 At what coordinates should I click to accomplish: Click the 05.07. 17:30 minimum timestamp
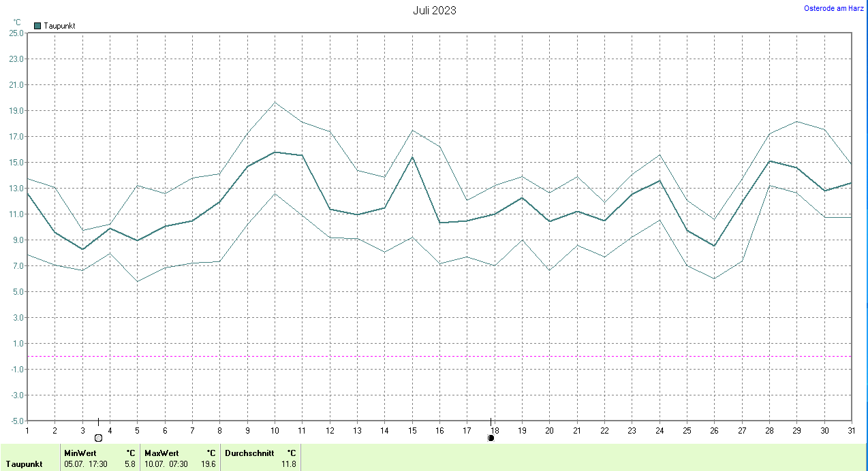coord(85,464)
